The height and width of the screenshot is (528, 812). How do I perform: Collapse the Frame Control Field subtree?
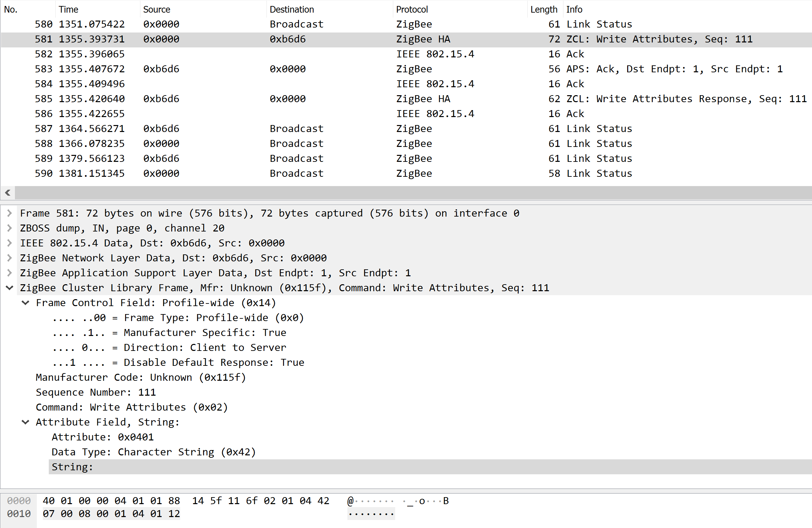pos(26,303)
